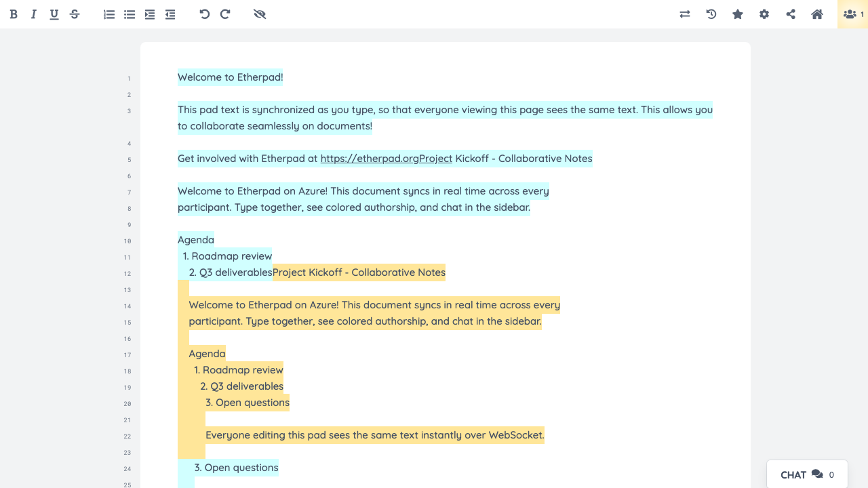Click 'This pad text is synchronized' paragraph
This screenshot has width=868, height=488.
point(445,118)
